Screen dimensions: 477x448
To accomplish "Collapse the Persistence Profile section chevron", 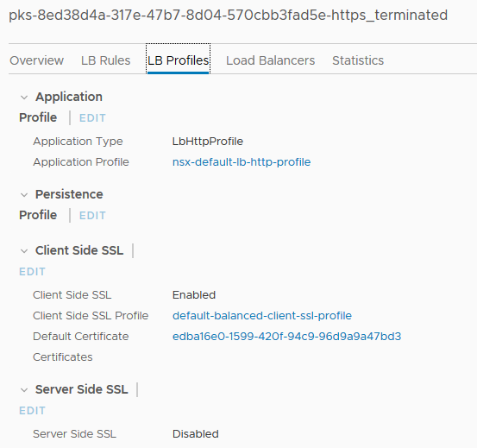I will [24, 195].
